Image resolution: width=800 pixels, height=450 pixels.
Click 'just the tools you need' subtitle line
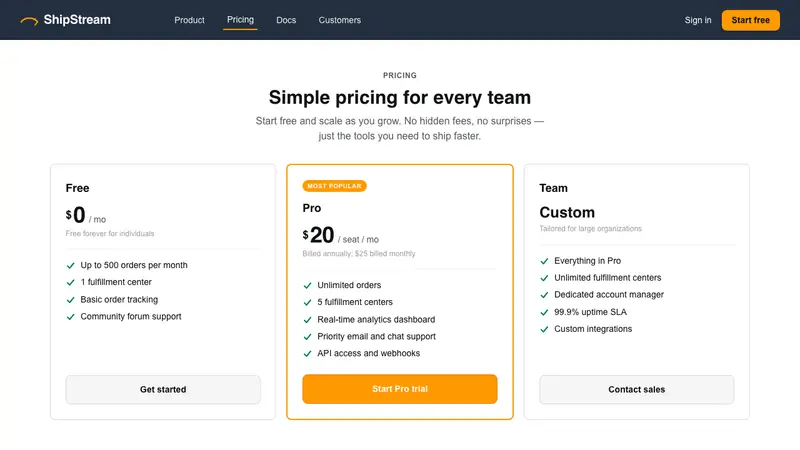pos(400,136)
